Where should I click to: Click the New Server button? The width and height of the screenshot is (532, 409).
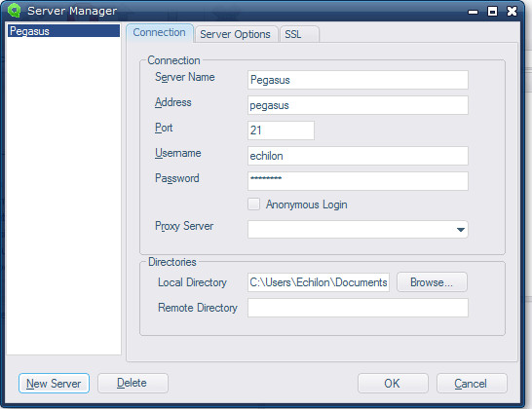54,384
